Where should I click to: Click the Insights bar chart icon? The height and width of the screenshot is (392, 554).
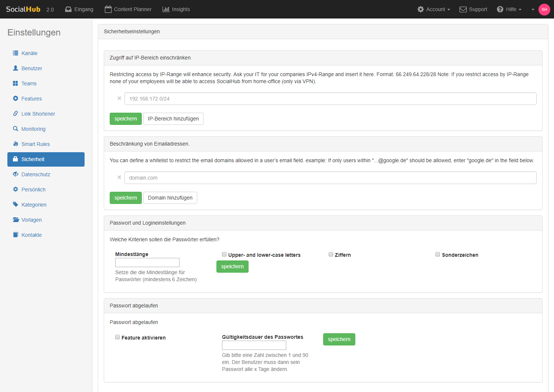(166, 9)
